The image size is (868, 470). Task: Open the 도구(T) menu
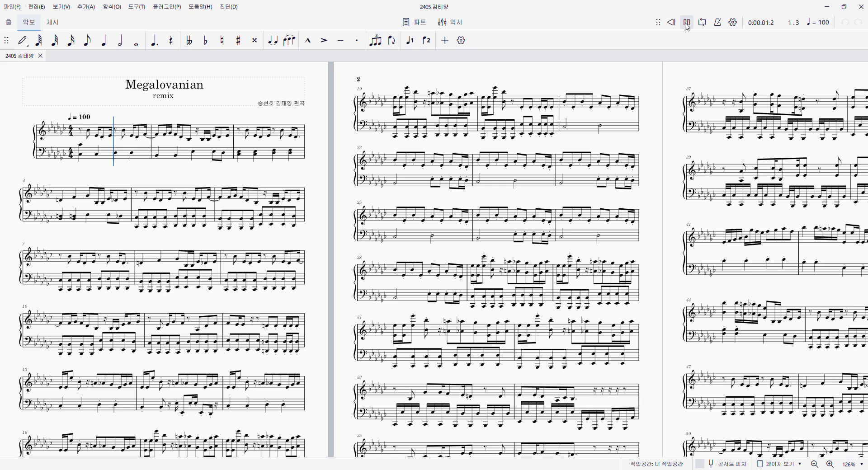click(x=137, y=7)
